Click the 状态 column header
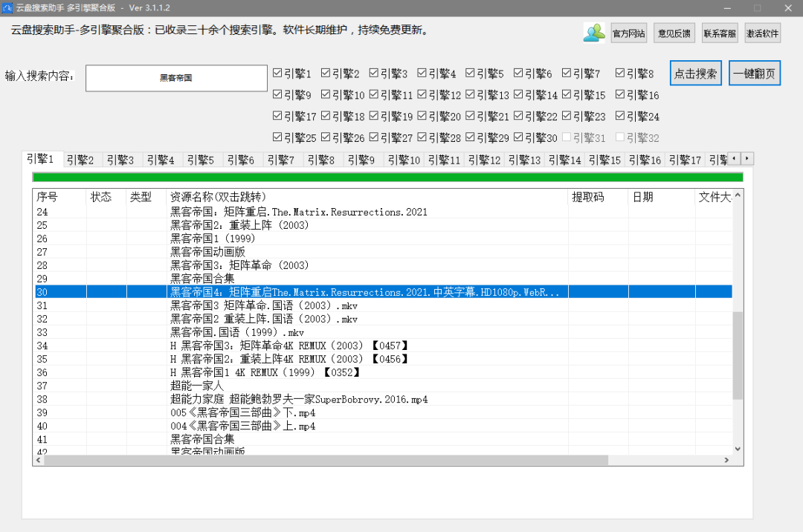The width and height of the screenshot is (803, 532). (x=106, y=197)
